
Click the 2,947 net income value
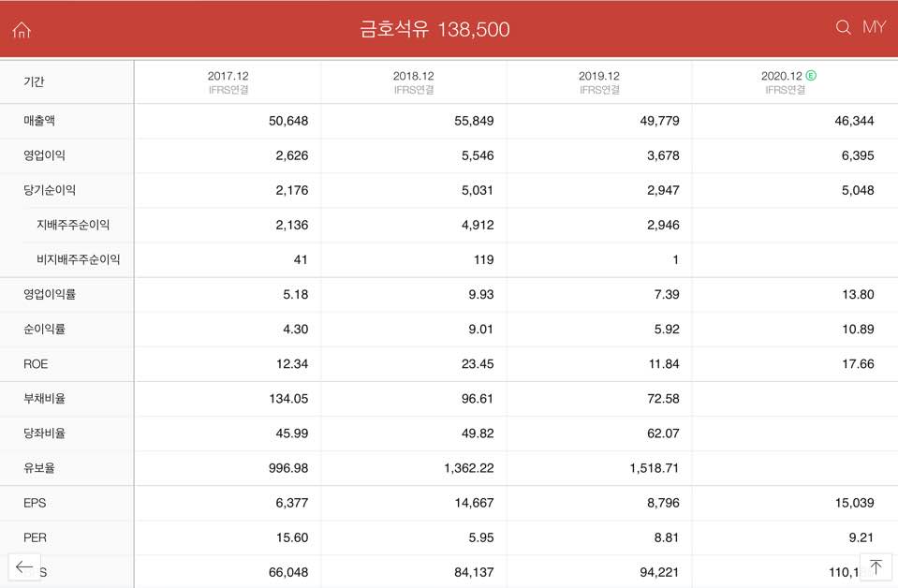coord(663,190)
